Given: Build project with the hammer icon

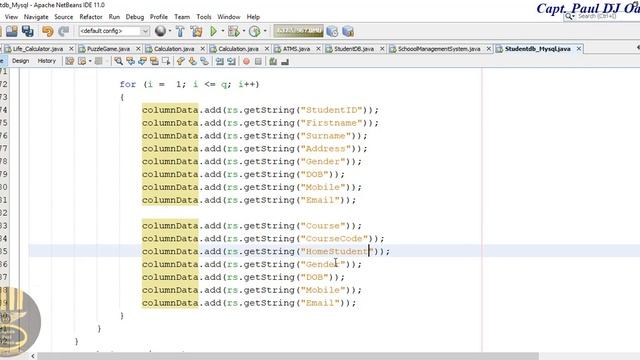Looking at the screenshot, I should 180,31.
